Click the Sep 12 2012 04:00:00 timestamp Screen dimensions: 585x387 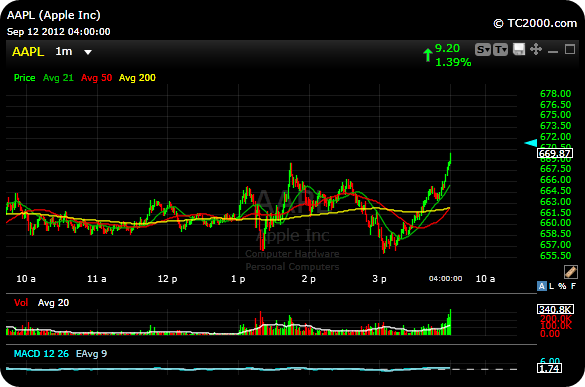(x=59, y=31)
